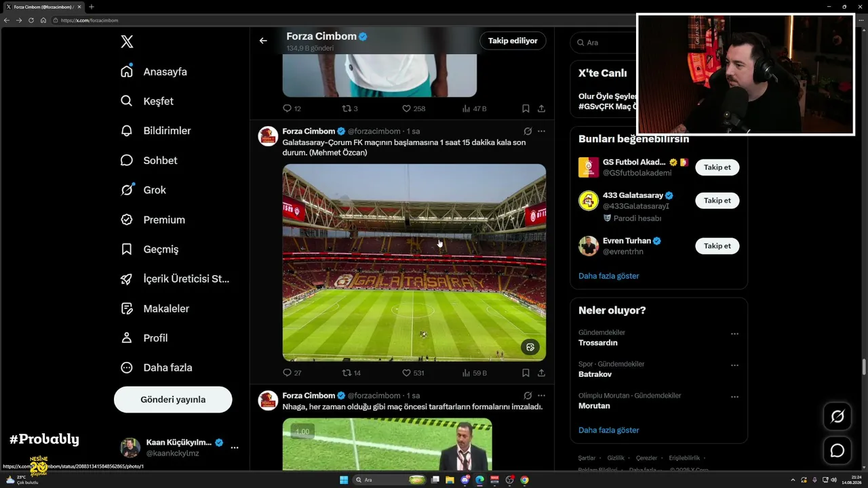Edit stadium image with Grok icon
The height and width of the screenshot is (488, 868).
coord(530,347)
